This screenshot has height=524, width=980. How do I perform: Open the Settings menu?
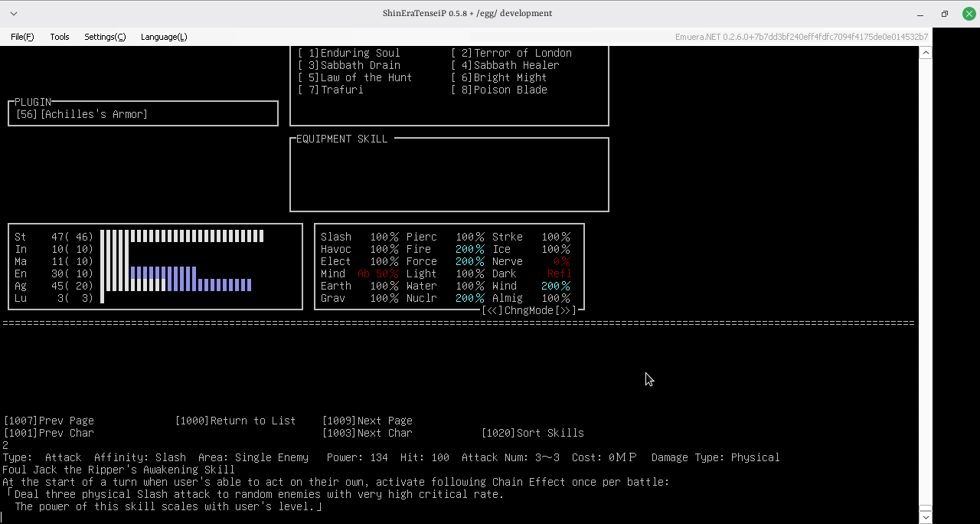pos(105,37)
